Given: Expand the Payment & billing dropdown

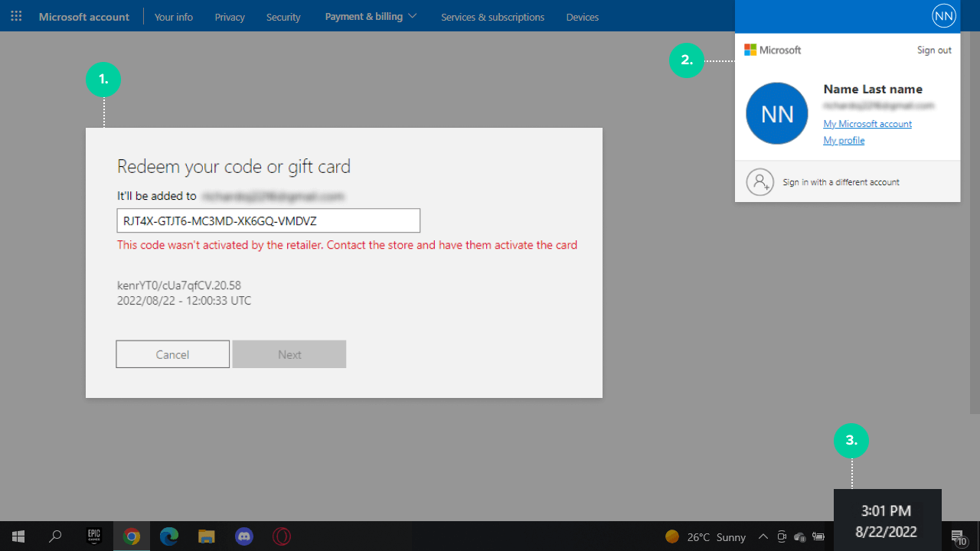Looking at the screenshot, I should point(371,16).
